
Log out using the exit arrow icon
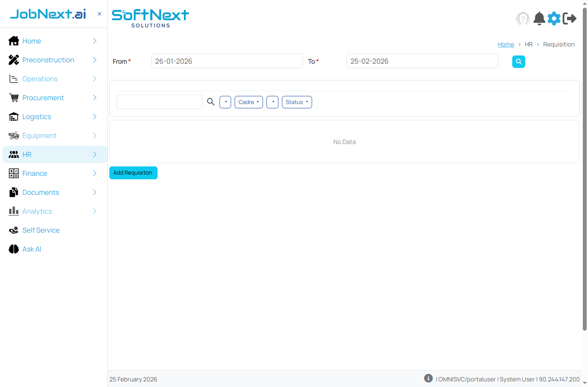click(x=570, y=18)
